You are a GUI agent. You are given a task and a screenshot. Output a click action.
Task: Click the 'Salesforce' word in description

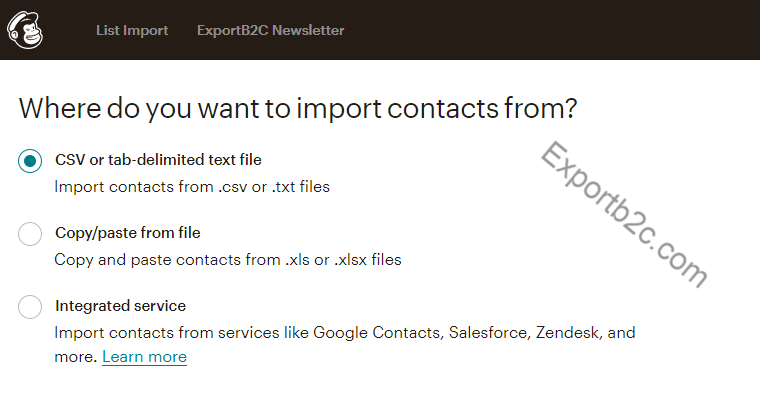pyautogui.click(x=489, y=333)
